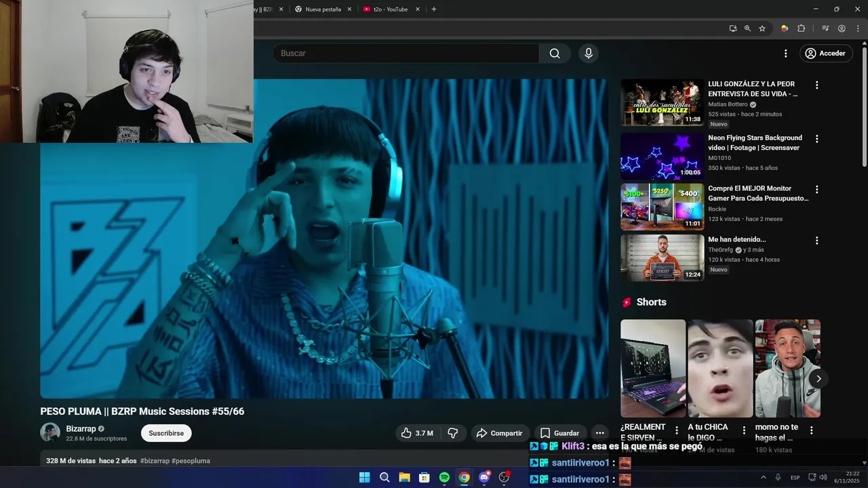868x488 pixels.
Task: Open options for the momo no te hagas short
Action: (x=811, y=430)
